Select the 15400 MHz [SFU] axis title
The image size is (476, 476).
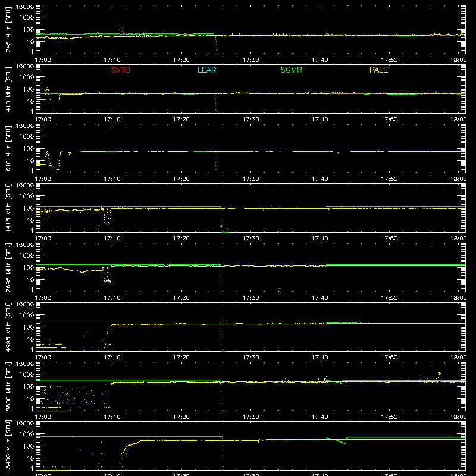click(x=8, y=446)
